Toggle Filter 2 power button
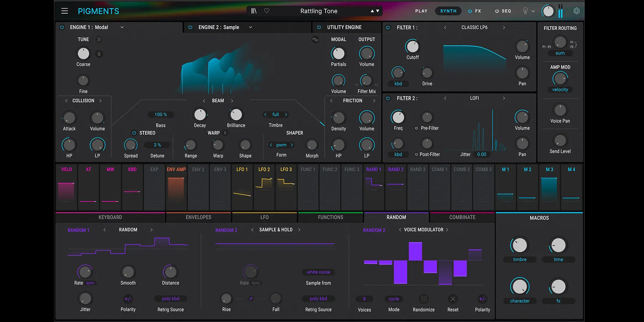 (388, 98)
